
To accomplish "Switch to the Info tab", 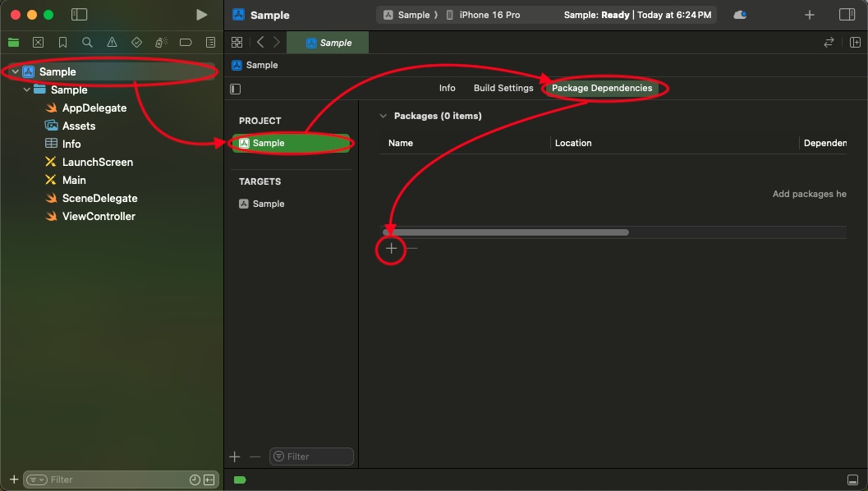I will tap(447, 88).
